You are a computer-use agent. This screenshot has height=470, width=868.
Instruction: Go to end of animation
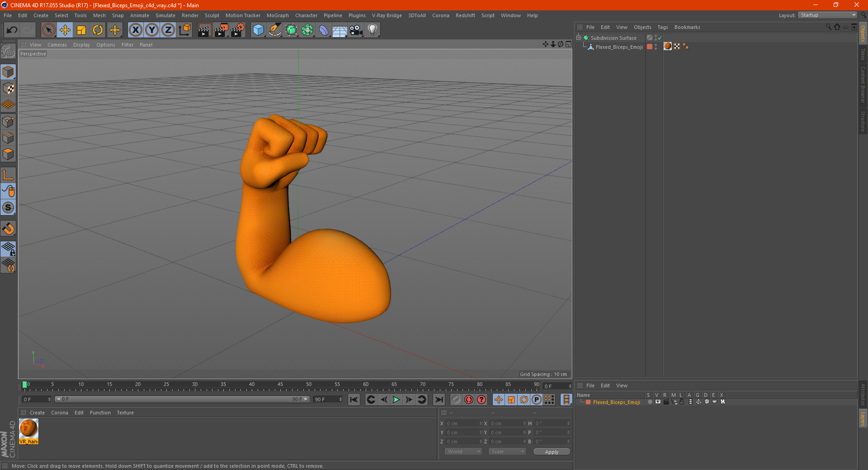(439, 399)
